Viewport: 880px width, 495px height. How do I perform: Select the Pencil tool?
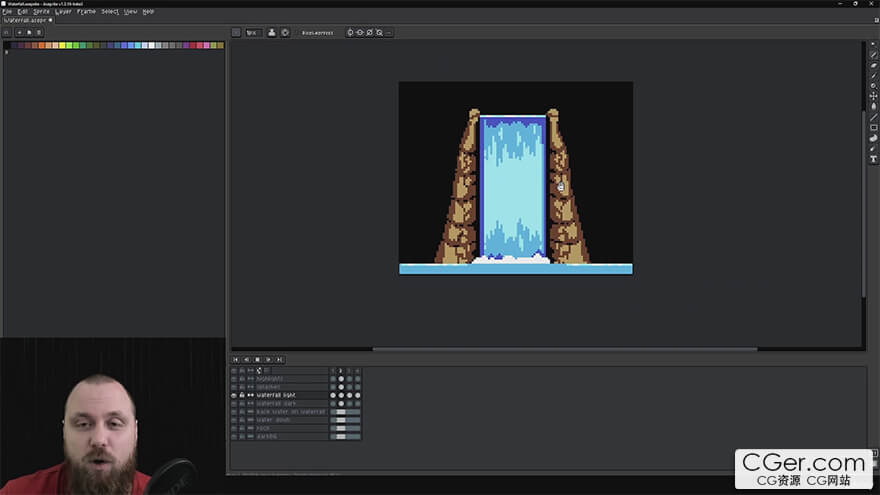click(x=873, y=55)
